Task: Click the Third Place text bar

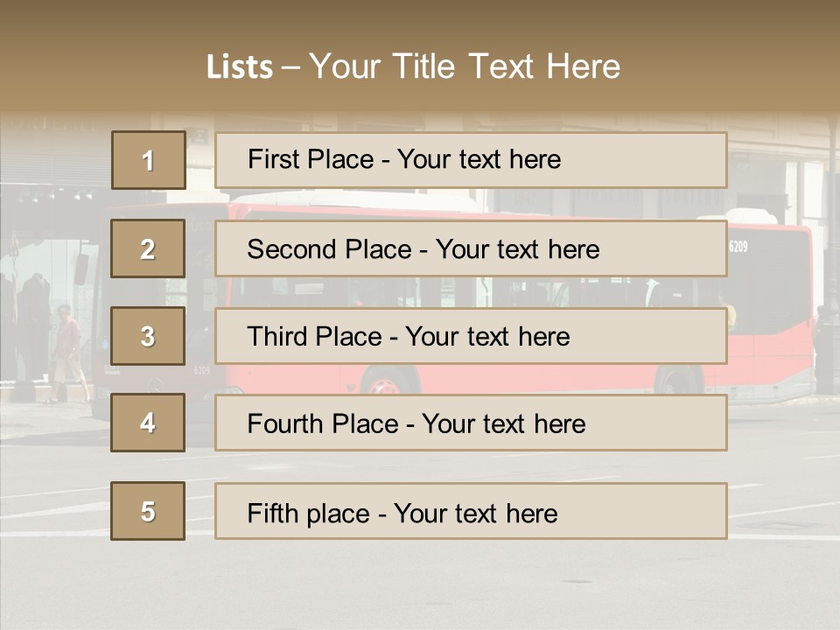Action: click(x=471, y=336)
